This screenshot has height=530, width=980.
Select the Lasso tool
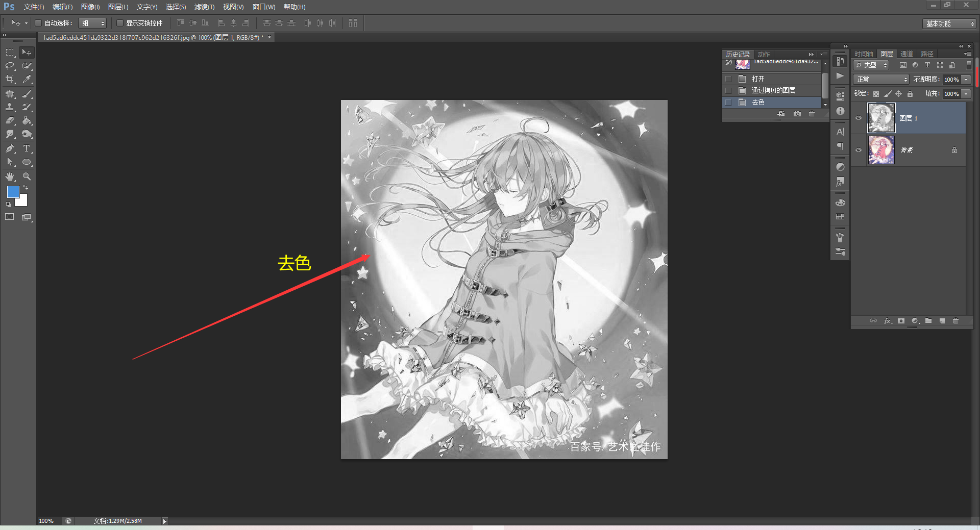pyautogui.click(x=10, y=66)
